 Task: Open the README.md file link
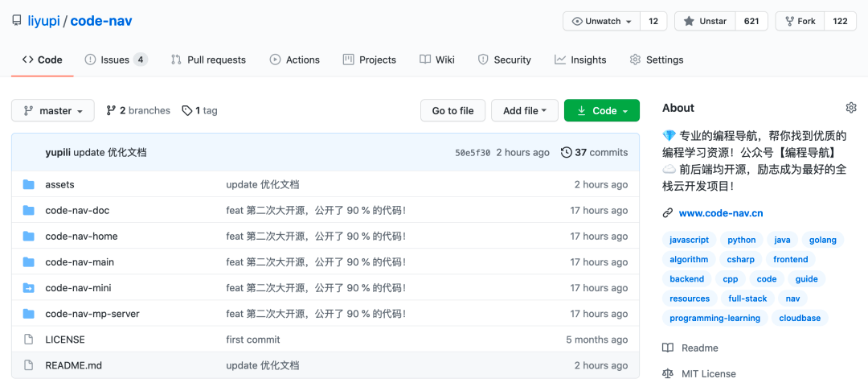click(73, 365)
